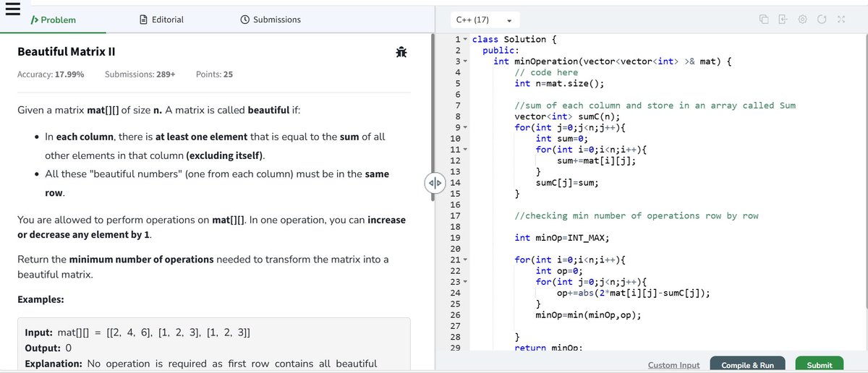This screenshot has width=868, height=373.
Task: Collapse the for loop fold at line 9
Action: pyautogui.click(x=466, y=127)
